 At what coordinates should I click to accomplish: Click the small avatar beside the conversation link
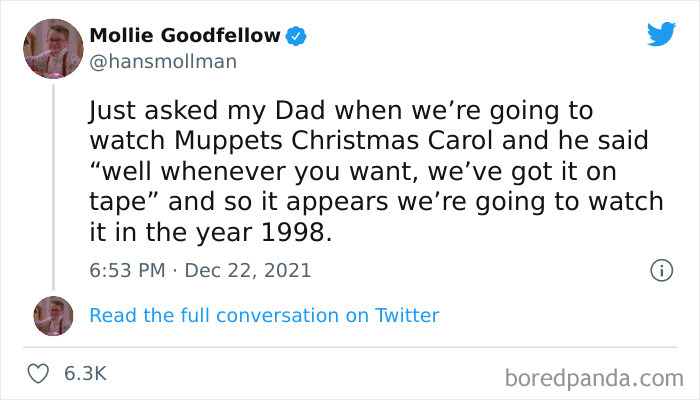click(x=53, y=315)
